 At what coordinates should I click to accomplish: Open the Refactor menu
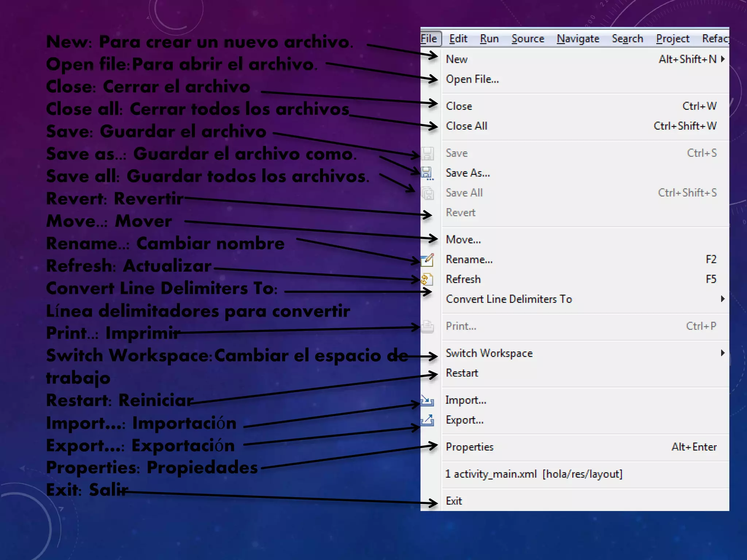click(x=716, y=39)
